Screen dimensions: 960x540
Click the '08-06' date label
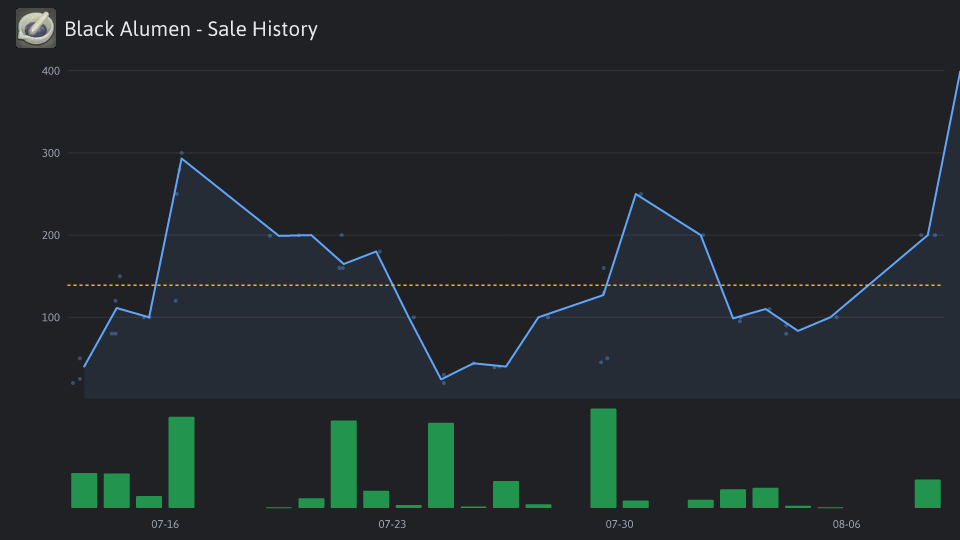pyautogui.click(x=846, y=524)
